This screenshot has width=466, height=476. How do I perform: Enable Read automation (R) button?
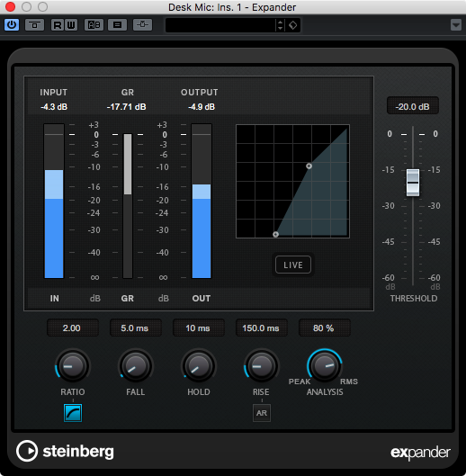click(57, 25)
